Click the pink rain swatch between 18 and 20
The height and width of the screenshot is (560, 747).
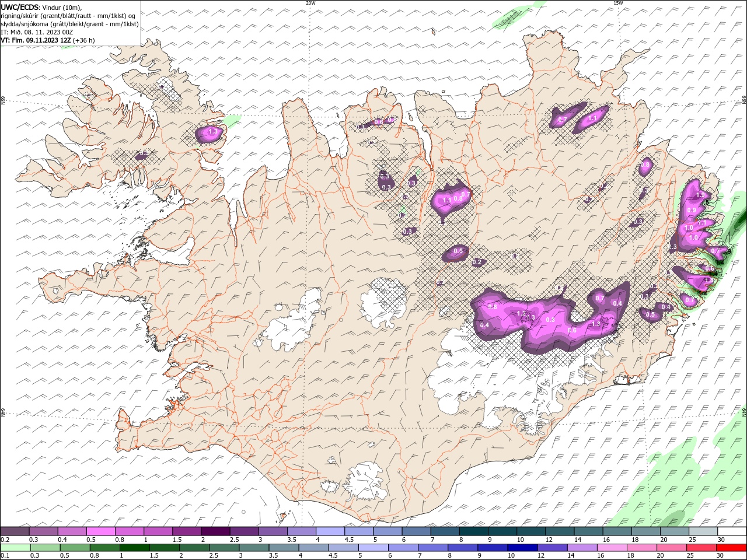point(641,548)
